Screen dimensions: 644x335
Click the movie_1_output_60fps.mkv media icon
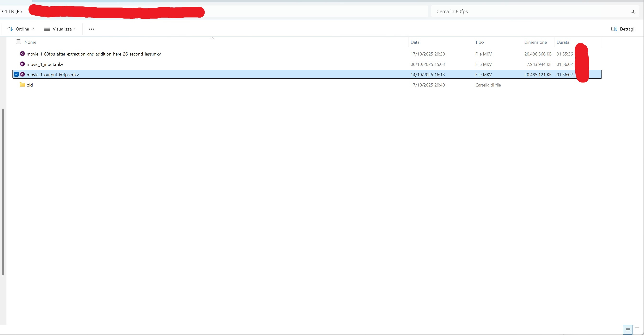point(22,74)
